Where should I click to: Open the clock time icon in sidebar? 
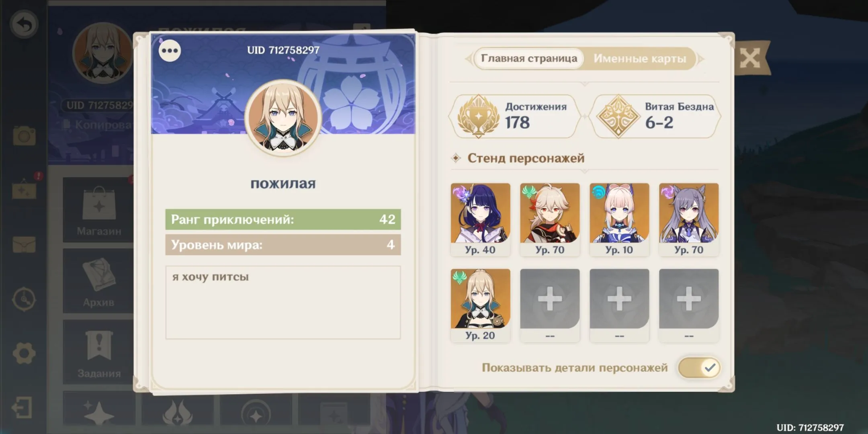(24, 299)
